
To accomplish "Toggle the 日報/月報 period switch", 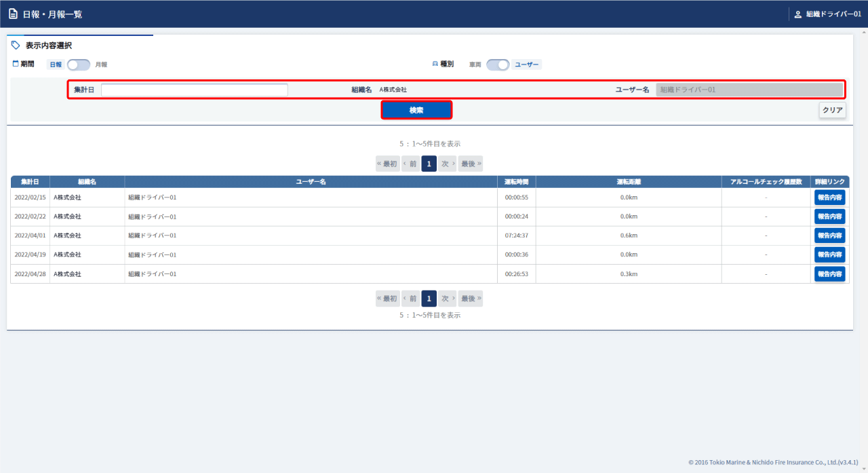I will [x=78, y=64].
